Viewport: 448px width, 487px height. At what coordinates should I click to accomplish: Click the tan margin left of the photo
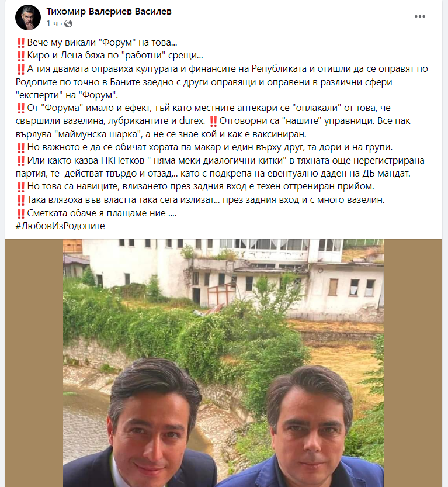click(34, 363)
